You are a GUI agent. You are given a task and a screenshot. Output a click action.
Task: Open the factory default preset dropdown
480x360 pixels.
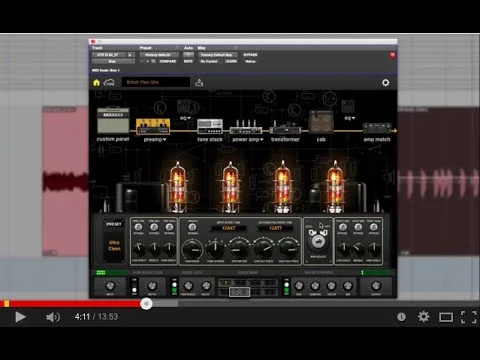(x=159, y=55)
